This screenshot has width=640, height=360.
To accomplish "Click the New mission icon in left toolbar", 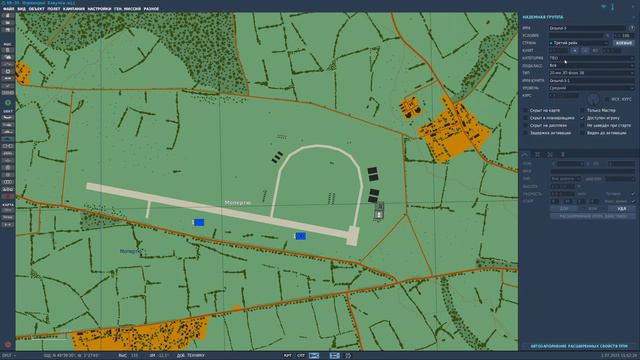I will point(8,16).
